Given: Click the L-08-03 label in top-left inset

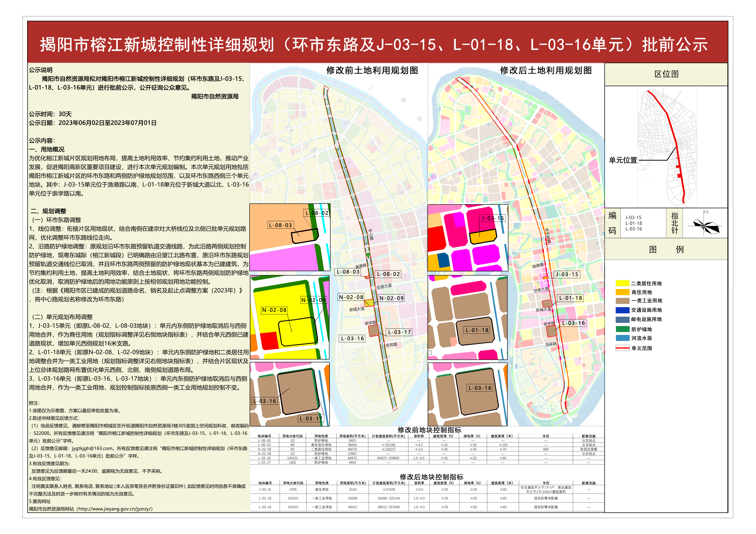Looking at the screenshot, I should (x=280, y=225).
